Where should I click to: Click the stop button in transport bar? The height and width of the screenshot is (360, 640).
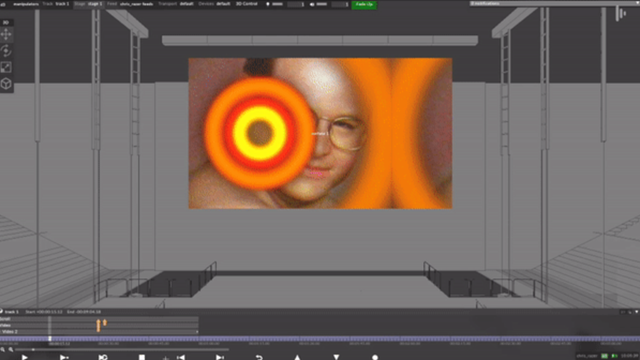coord(142,358)
